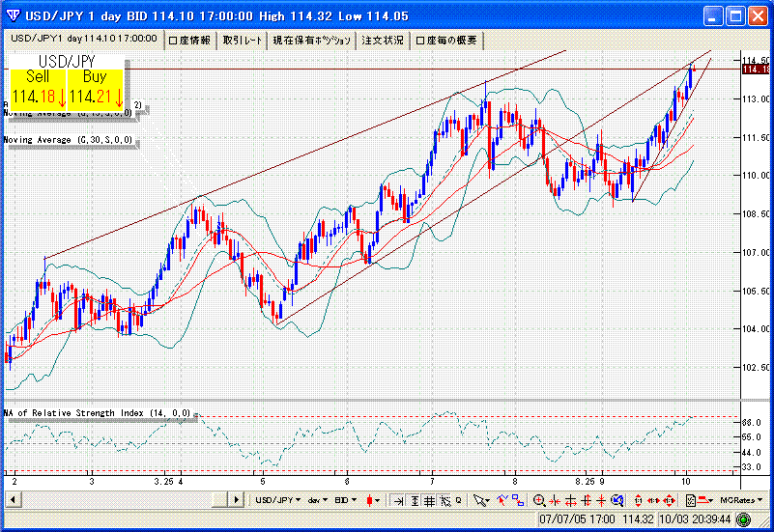This screenshot has width=774, height=532.
Task: Open the day timeframe dropdown
Action: pyautogui.click(x=319, y=500)
